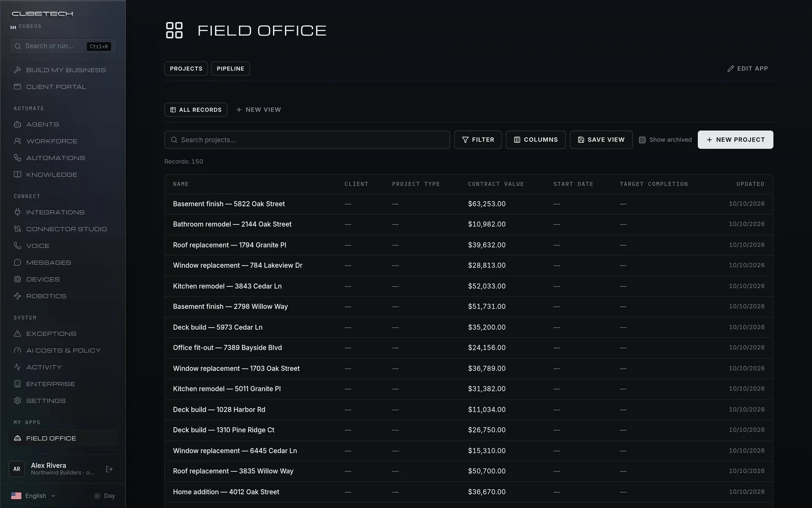Viewport: 812px width, 508px height.
Task: Open the Exceptions warning icon
Action: pyautogui.click(x=17, y=334)
